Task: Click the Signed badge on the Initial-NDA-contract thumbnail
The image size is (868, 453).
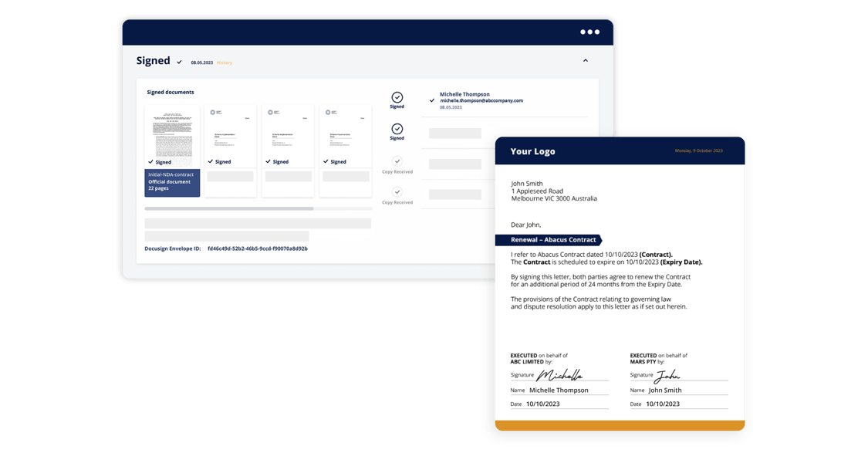Action: click(x=160, y=161)
